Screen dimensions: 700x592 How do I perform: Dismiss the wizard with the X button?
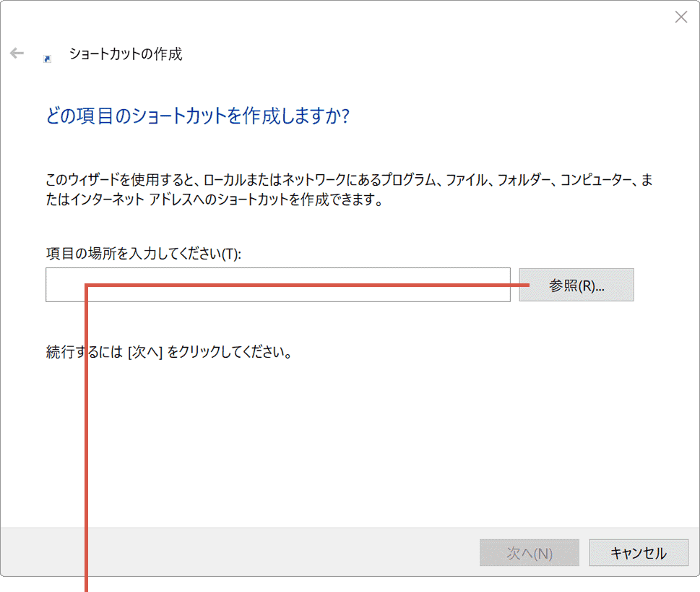point(680,17)
